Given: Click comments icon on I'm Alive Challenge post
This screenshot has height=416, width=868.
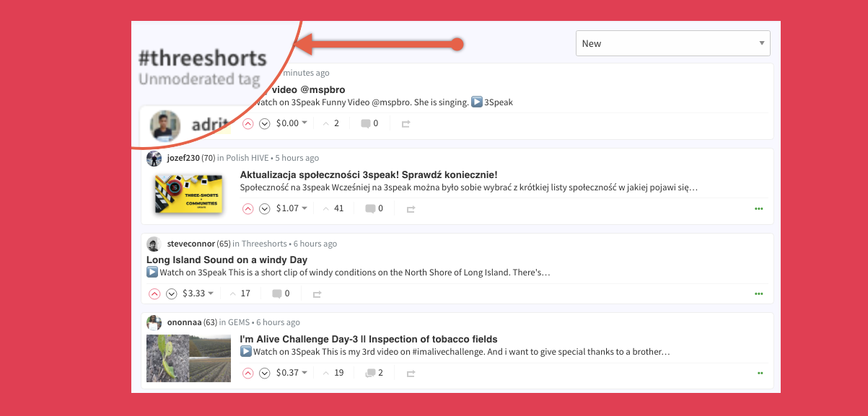Looking at the screenshot, I should (370, 373).
